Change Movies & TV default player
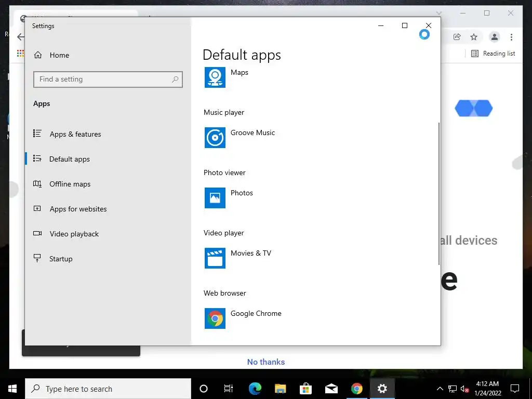This screenshot has height=399, width=532. (x=251, y=253)
